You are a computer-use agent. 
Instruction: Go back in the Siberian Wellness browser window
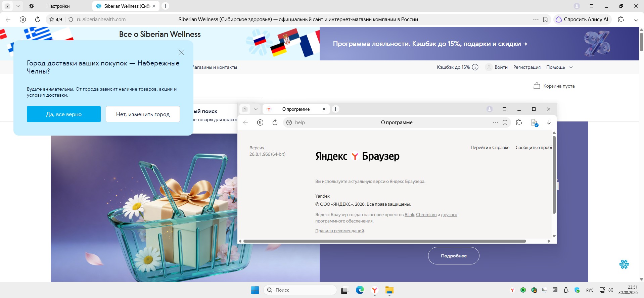tap(8, 19)
